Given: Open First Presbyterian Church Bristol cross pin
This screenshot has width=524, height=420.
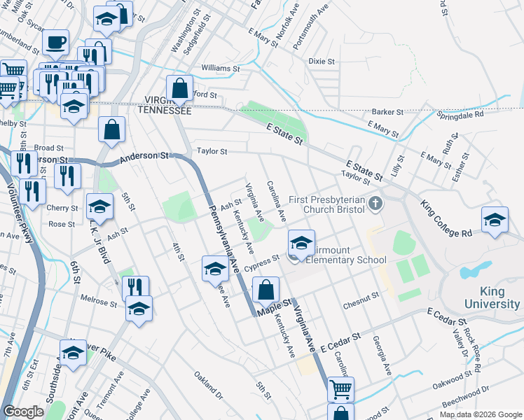Looking at the screenshot, I should click(375, 204).
